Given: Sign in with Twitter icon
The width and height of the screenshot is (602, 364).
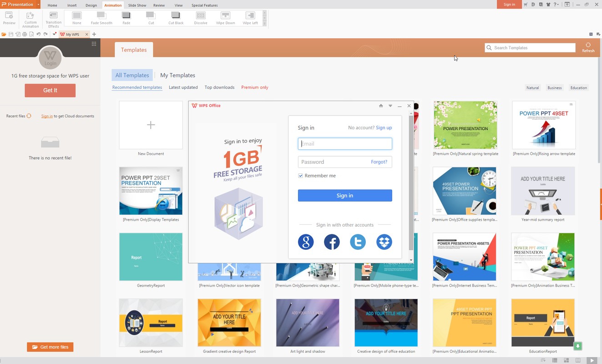Looking at the screenshot, I should [358, 242].
